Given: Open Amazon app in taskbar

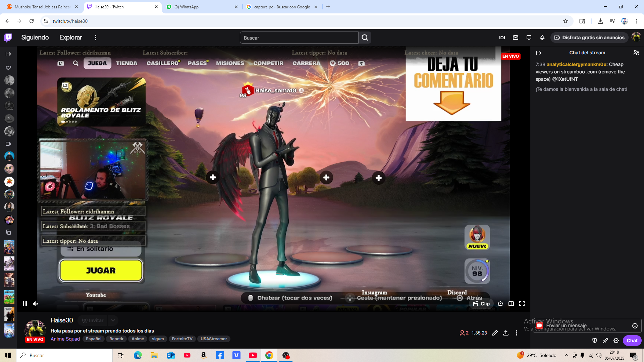Looking at the screenshot, I should pyautogui.click(x=204, y=355).
